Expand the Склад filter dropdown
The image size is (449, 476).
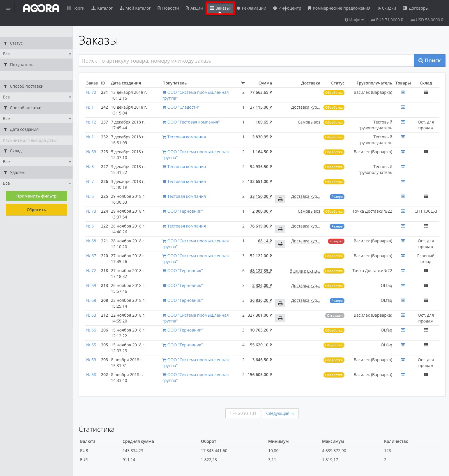pos(36,162)
